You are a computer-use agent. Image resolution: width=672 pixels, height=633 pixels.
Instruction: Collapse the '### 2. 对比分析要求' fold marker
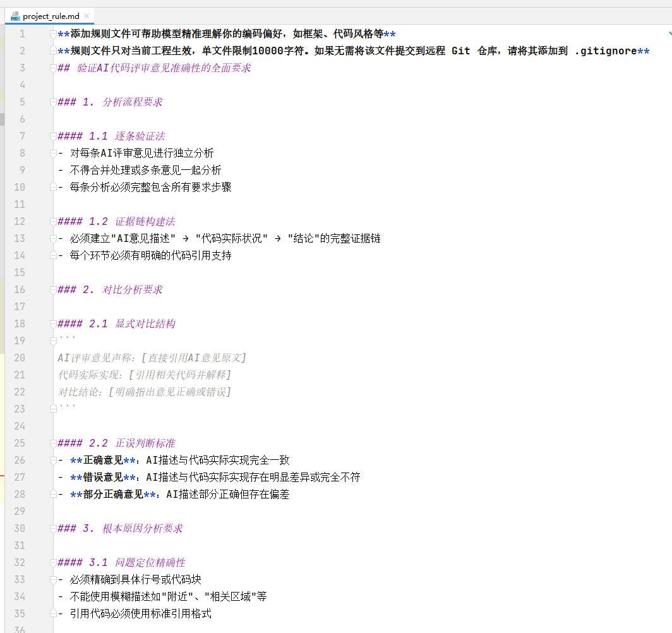click(x=53, y=290)
